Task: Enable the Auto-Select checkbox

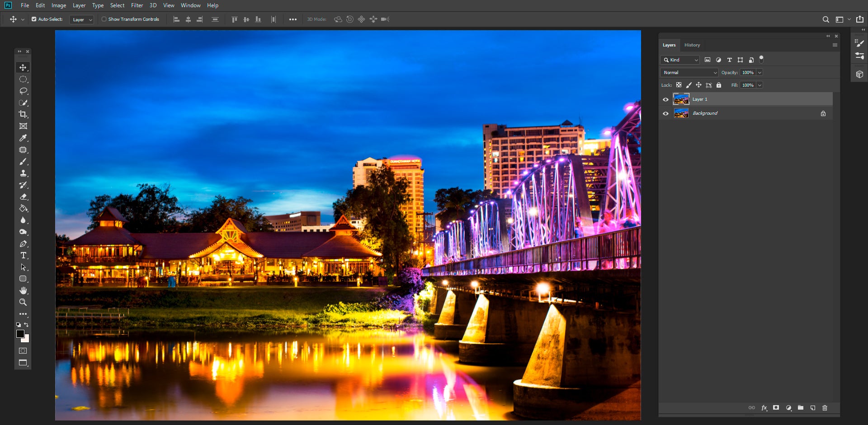Action: (x=34, y=19)
